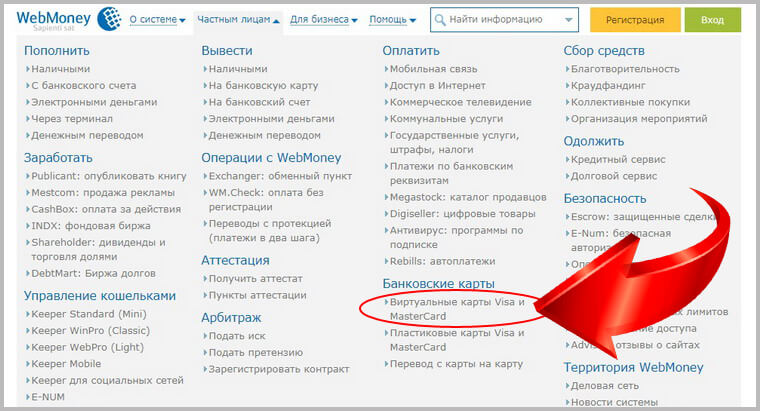760x411 pixels.
Task: Open 'Rebills: автоплатежи' link
Action: point(443,261)
